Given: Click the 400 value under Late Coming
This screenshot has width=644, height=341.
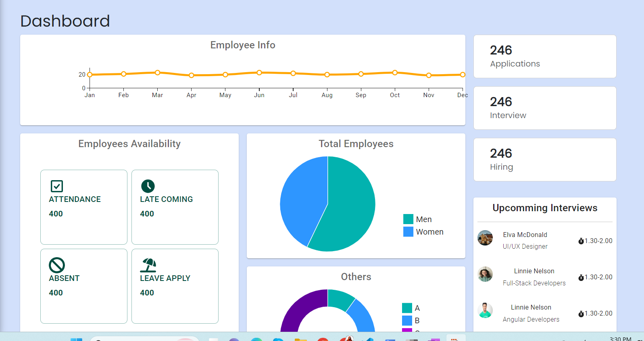Looking at the screenshot, I should point(147,214).
